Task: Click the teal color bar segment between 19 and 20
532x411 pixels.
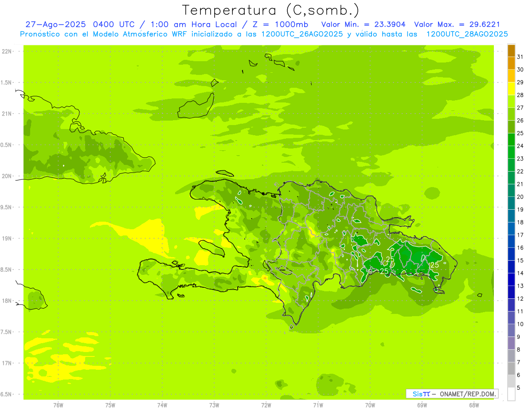Action: point(511,203)
